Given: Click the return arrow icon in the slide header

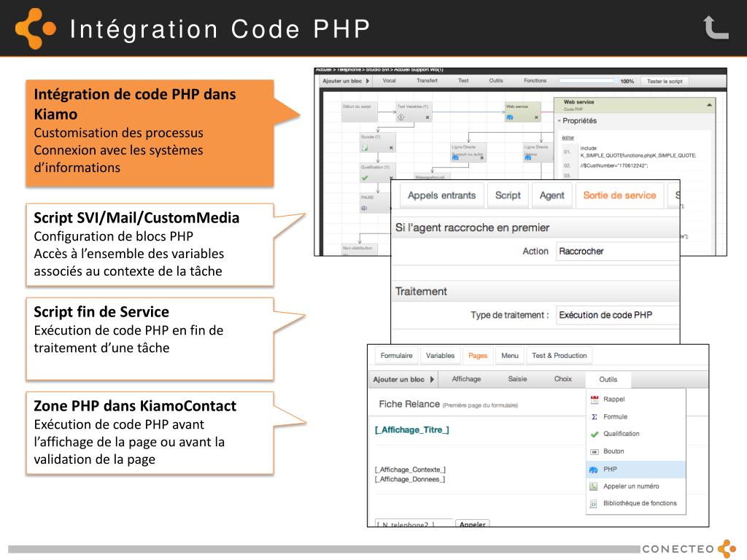Looking at the screenshot, I should (716, 28).
